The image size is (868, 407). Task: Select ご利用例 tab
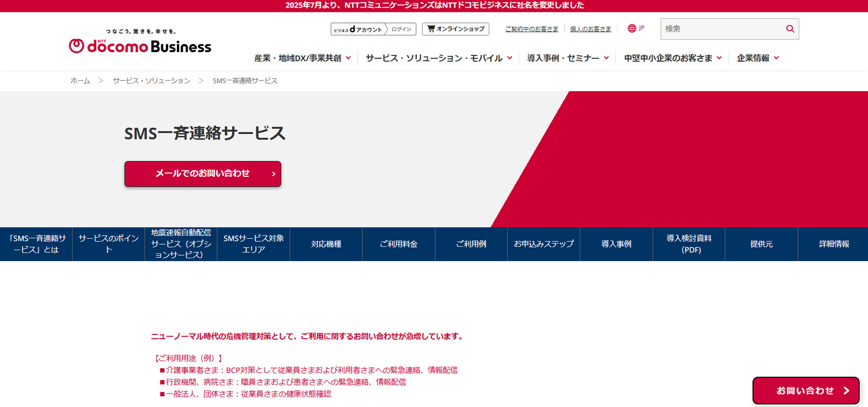[x=471, y=244]
